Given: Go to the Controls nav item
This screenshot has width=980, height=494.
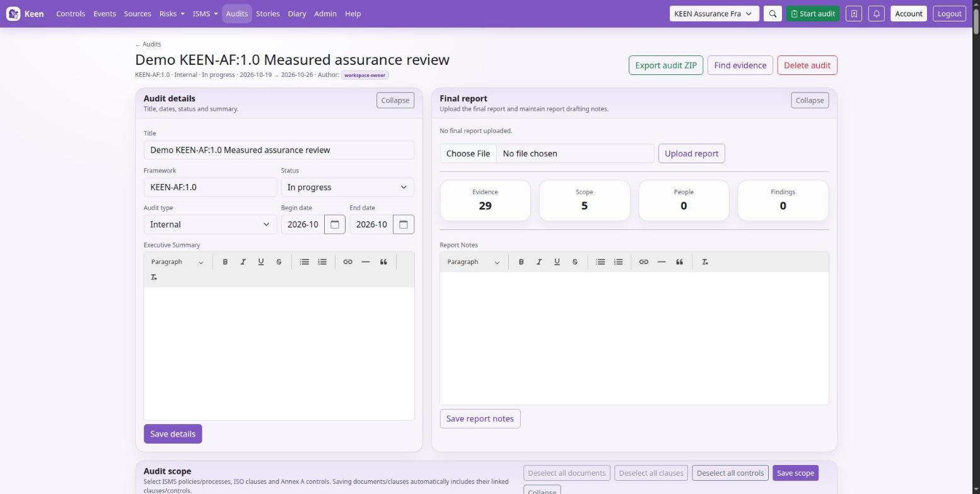Looking at the screenshot, I should coord(71,14).
